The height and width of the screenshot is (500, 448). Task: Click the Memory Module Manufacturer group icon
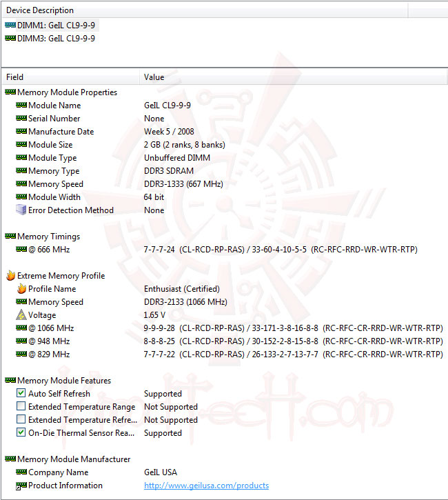(10, 459)
